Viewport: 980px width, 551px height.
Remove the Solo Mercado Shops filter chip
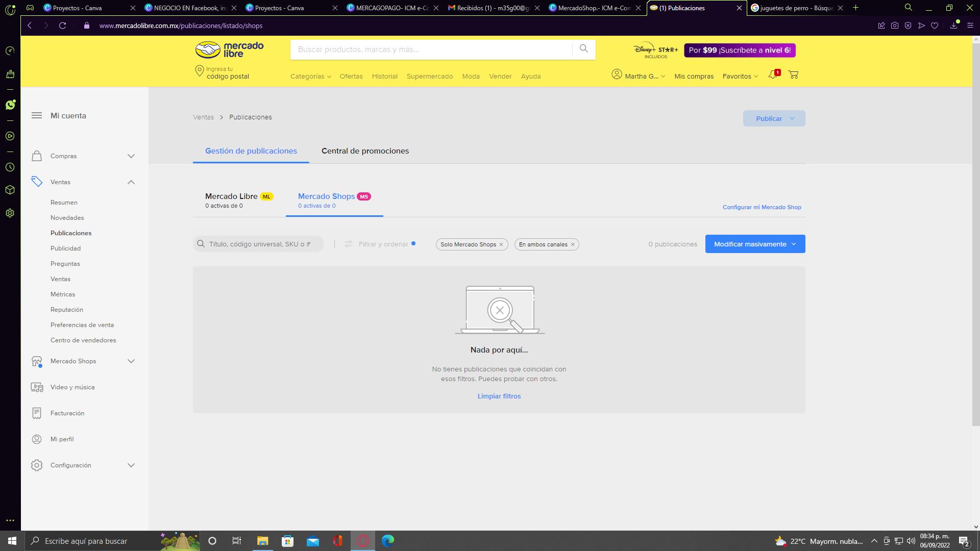501,244
